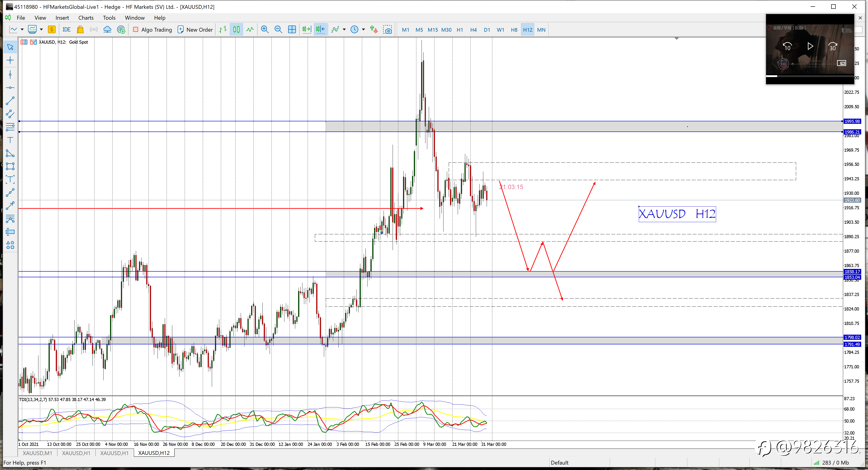Play the video in mini player
The height and width of the screenshot is (470, 868).
pyautogui.click(x=810, y=46)
